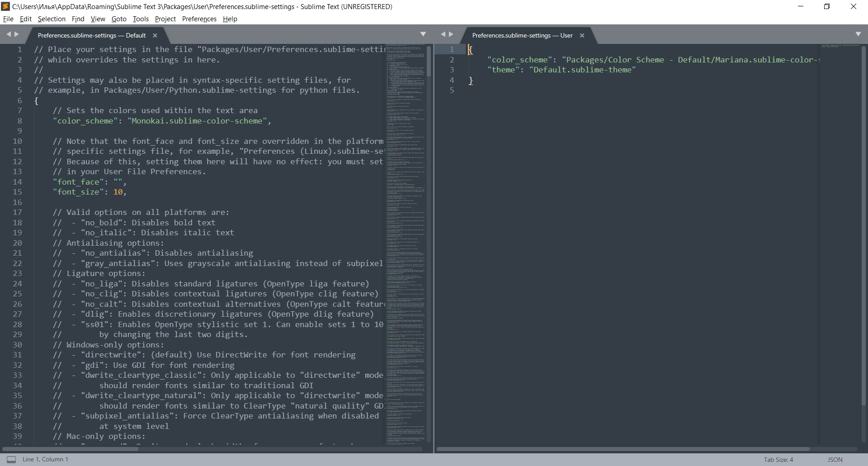Click line number 8 next to color_scheme setting
This screenshot has width=868, height=466.
click(19, 121)
